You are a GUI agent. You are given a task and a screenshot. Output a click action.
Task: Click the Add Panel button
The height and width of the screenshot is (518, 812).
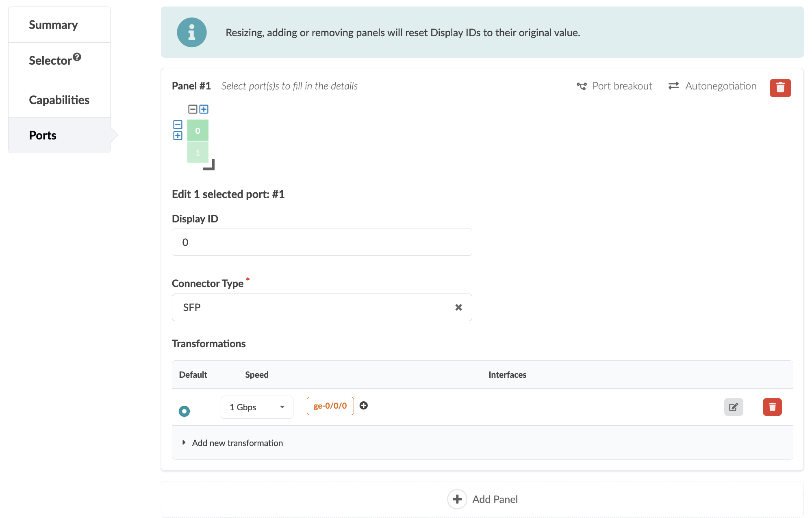coord(482,499)
